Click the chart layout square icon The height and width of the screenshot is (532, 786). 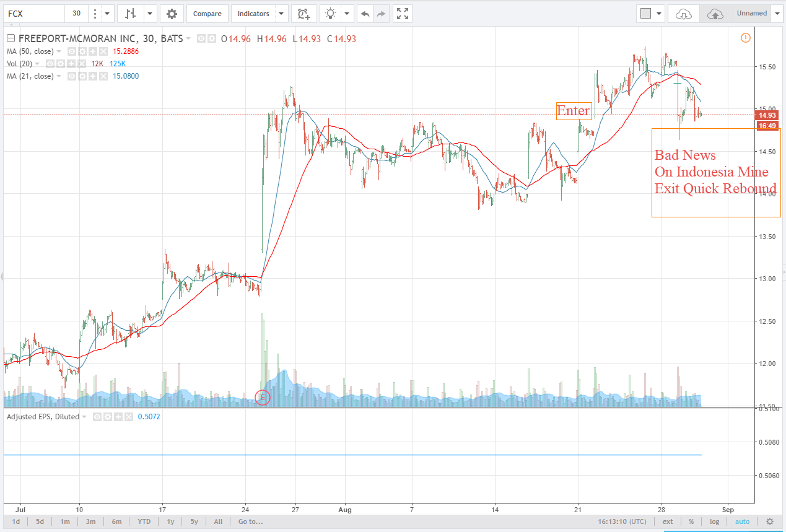click(x=645, y=14)
